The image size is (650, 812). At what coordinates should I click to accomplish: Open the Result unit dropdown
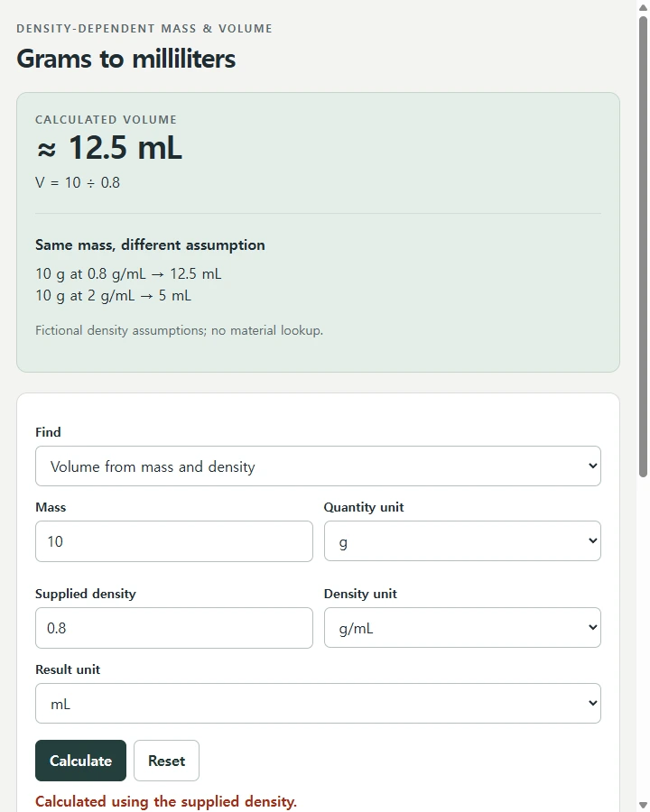point(318,703)
